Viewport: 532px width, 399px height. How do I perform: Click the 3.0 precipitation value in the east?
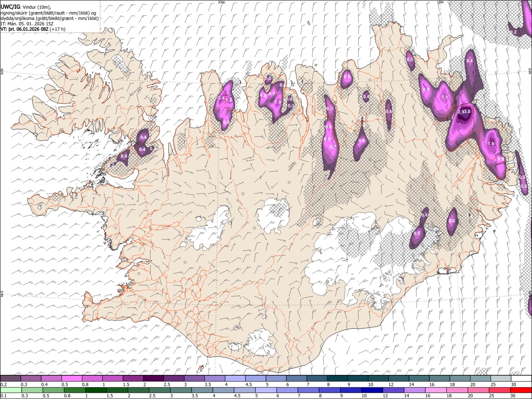(467, 112)
